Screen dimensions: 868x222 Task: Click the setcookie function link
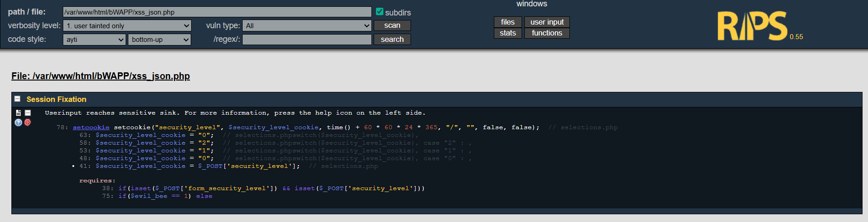91,127
